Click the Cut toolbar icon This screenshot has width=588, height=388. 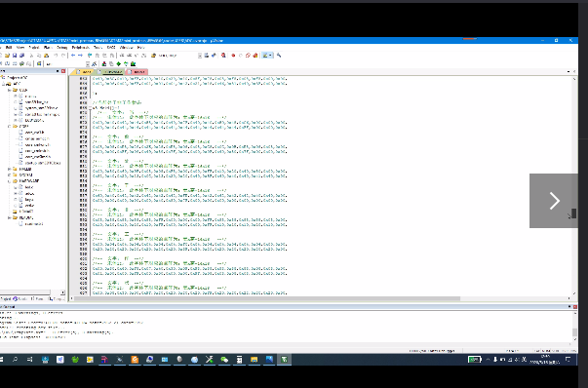[x=31, y=56]
